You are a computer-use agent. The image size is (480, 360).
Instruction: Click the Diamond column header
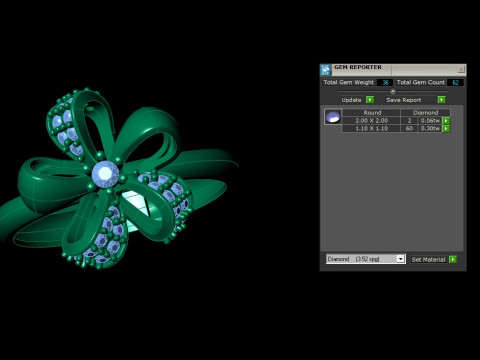[x=426, y=113]
